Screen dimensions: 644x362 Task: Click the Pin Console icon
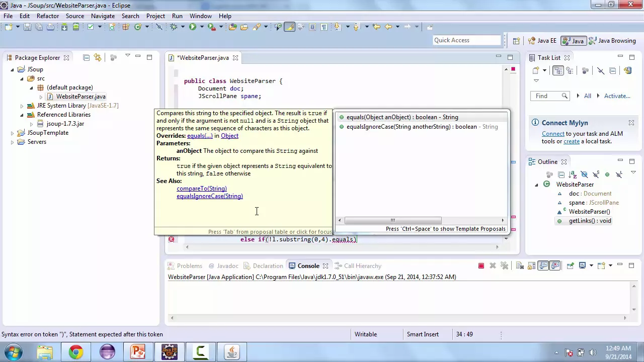pos(570,265)
